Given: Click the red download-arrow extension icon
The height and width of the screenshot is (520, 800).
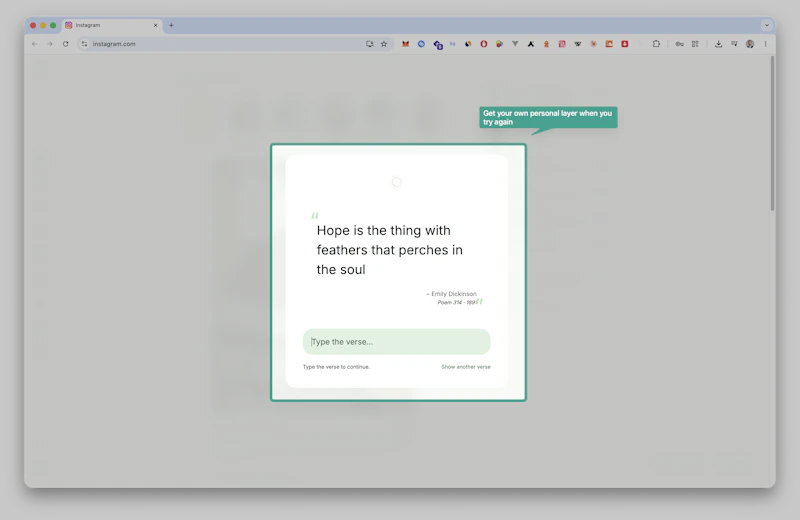Looking at the screenshot, I should point(624,44).
